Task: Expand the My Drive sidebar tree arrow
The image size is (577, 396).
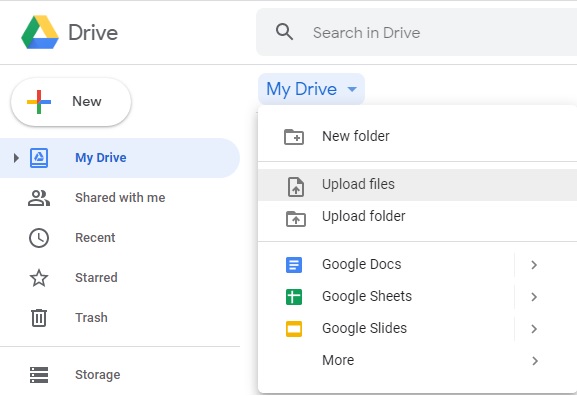Action: [x=16, y=158]
